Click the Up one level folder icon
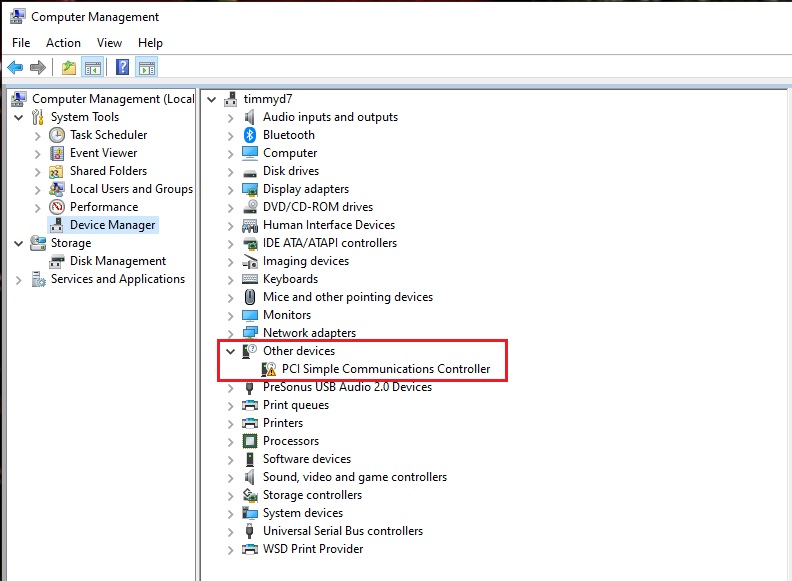Image resolution: width=792 pixels, height=581 pixels. tap(69, 67)
